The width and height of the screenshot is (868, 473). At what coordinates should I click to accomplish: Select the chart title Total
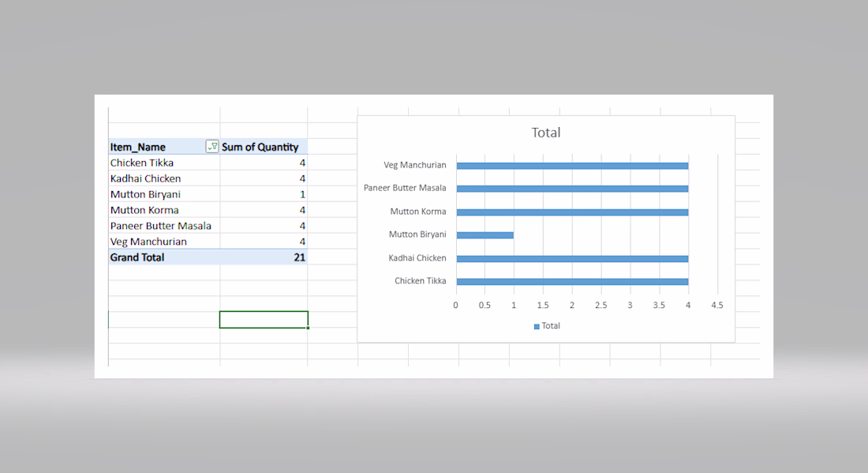546,133
